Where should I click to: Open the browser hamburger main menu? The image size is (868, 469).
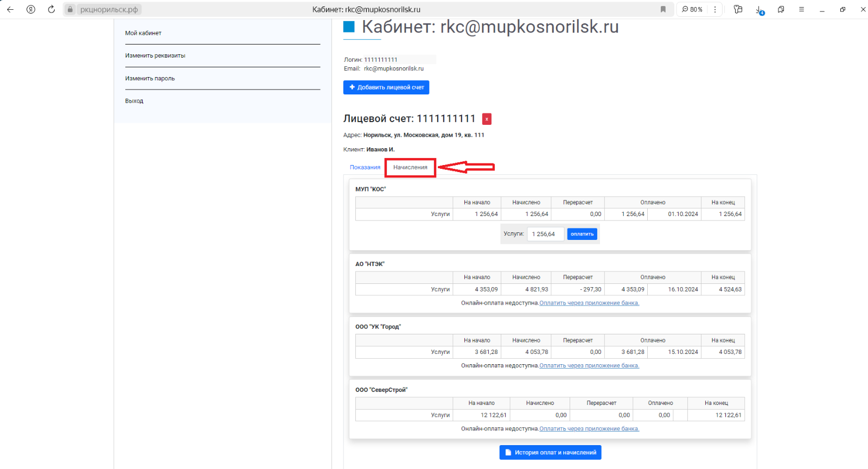coord(801,9)
